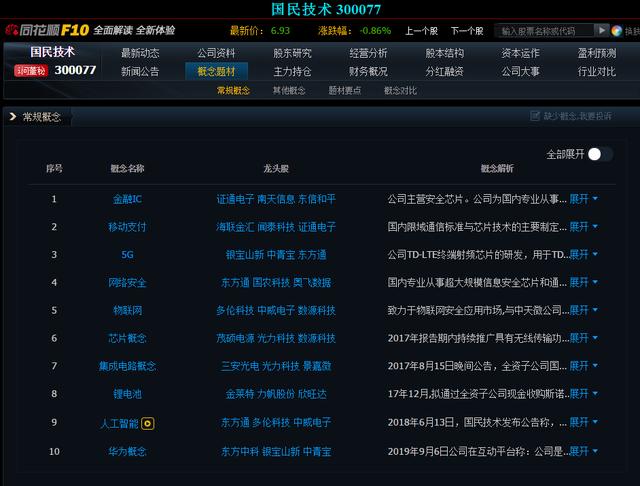This screenshot has height=486, width=640.
Task: Open leading stock 奥飞数据
Action: tap(312, 282)
